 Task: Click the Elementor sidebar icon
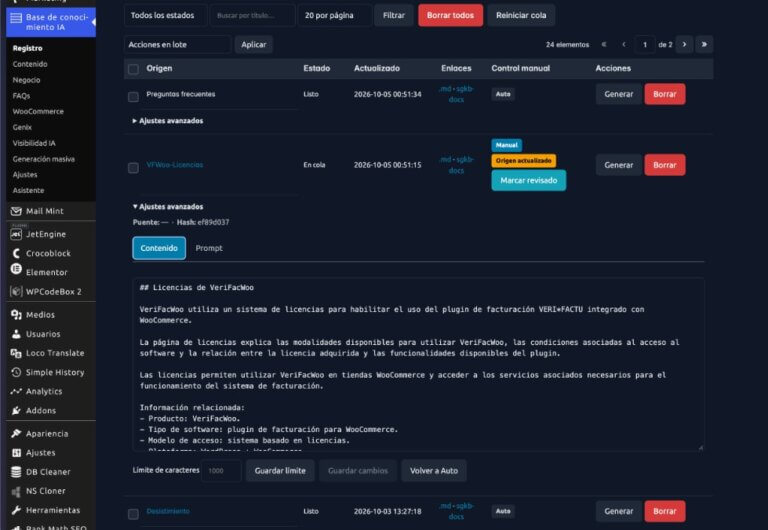coord(16,269)
